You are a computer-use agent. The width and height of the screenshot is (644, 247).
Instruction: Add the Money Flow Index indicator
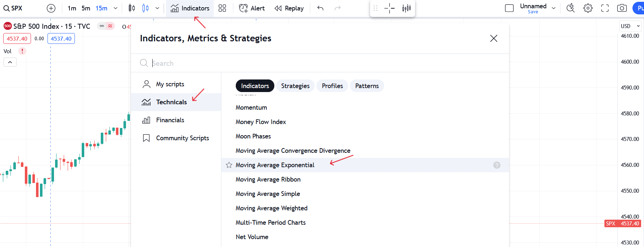click(x=365, y=122)
